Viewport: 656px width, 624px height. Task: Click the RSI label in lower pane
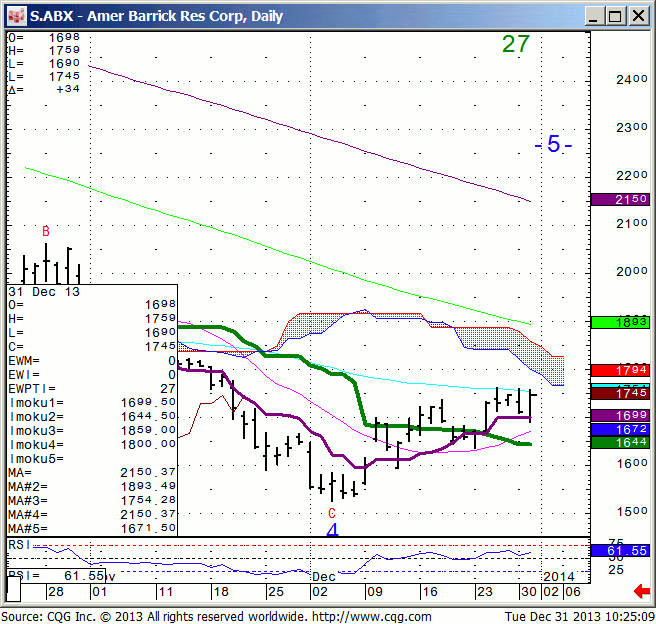(x=18, y=543)
